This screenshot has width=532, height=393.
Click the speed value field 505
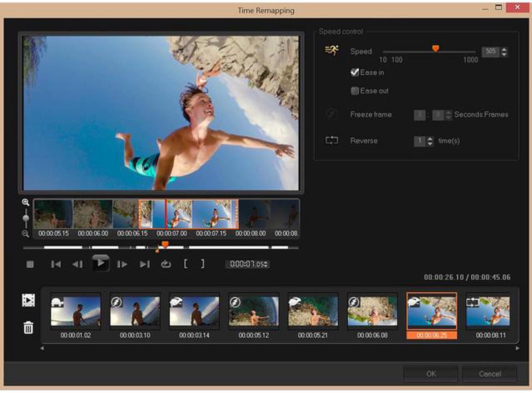tap(491, 52)
